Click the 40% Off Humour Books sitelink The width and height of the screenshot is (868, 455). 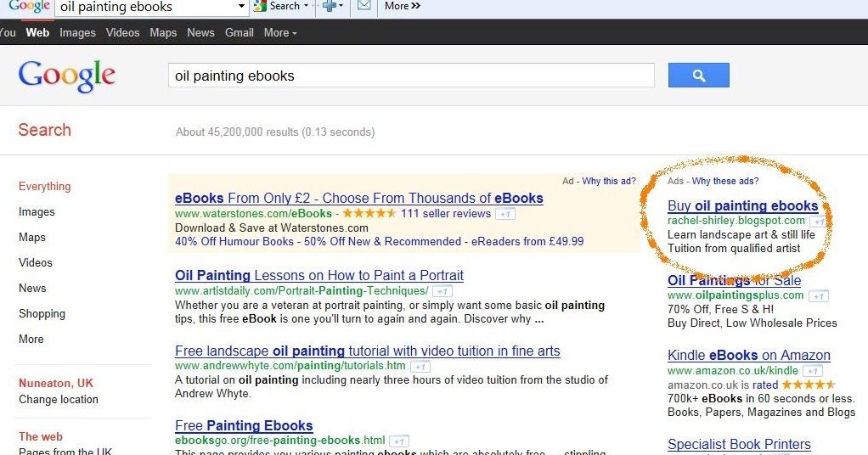tap(234, 241)
